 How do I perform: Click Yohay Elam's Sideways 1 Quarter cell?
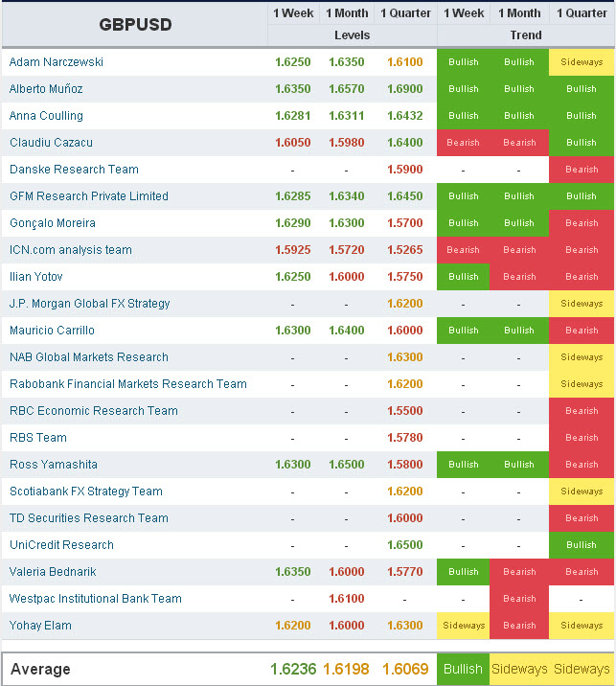582,626
